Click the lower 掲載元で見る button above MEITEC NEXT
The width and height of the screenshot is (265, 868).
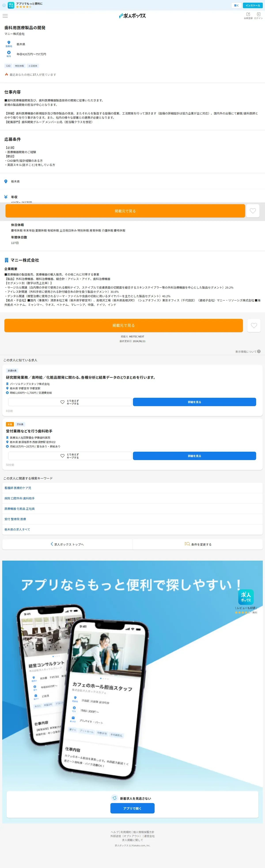[x=124, y=325]
